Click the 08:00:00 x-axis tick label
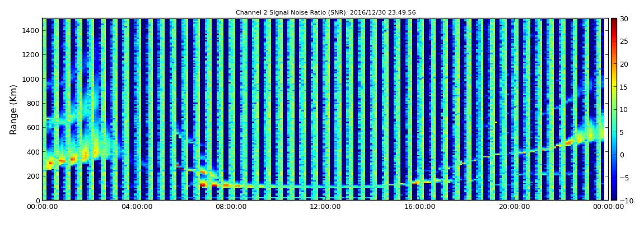This screenshot has height=228, width=644. [x=230, y=207]
